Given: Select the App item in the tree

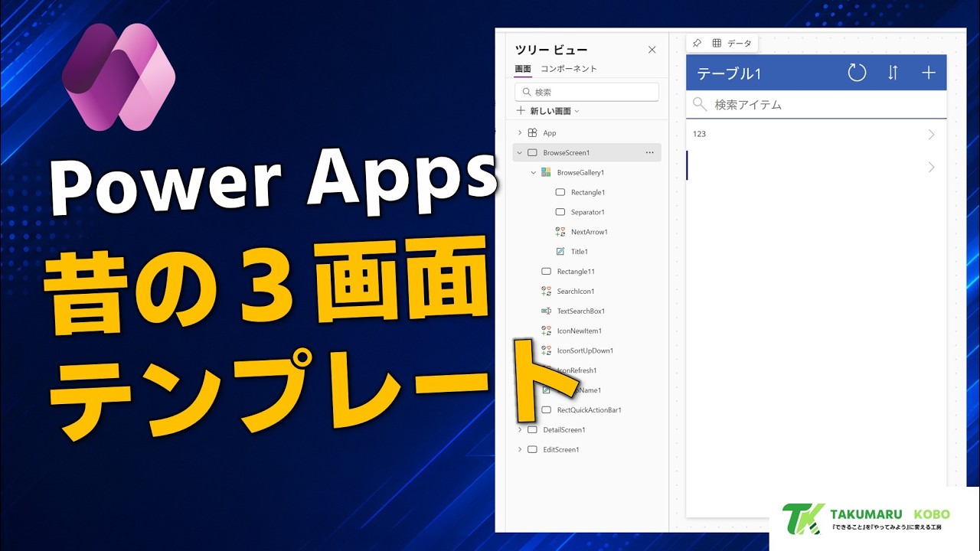Looking at the screenshot, I should pyautogui.click(x=550, y=133).
